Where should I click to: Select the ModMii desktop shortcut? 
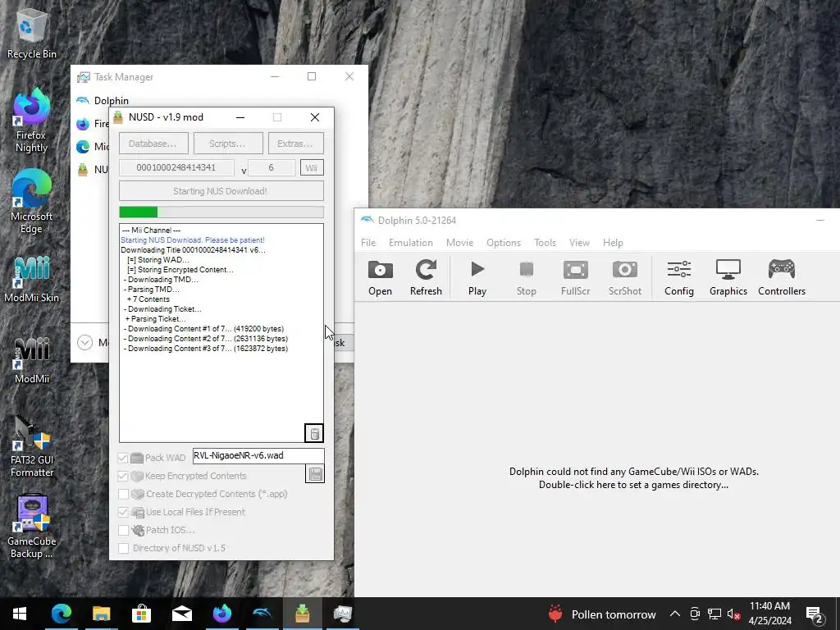pos(32,361)
